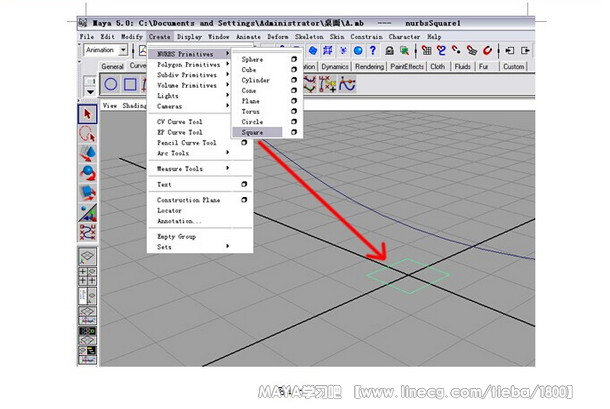Switch to the Dynamics shelf tab
Image resolution: width=610 pixels, height=409 pixels.
click(x=335, y=67)
